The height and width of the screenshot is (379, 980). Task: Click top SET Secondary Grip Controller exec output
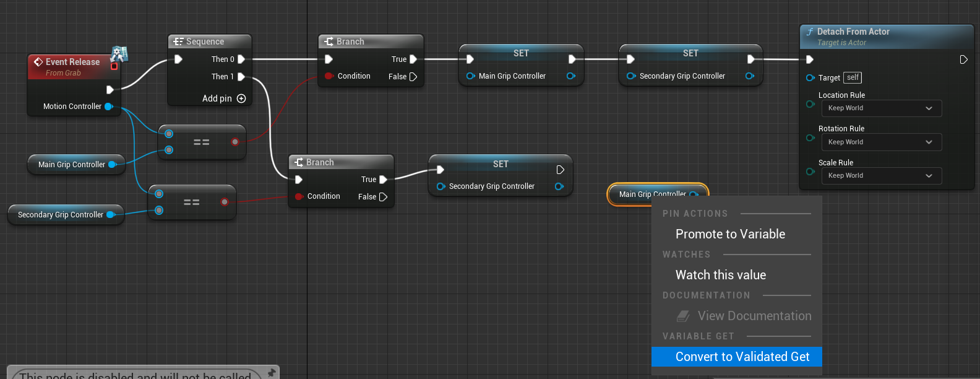point(750,59)
